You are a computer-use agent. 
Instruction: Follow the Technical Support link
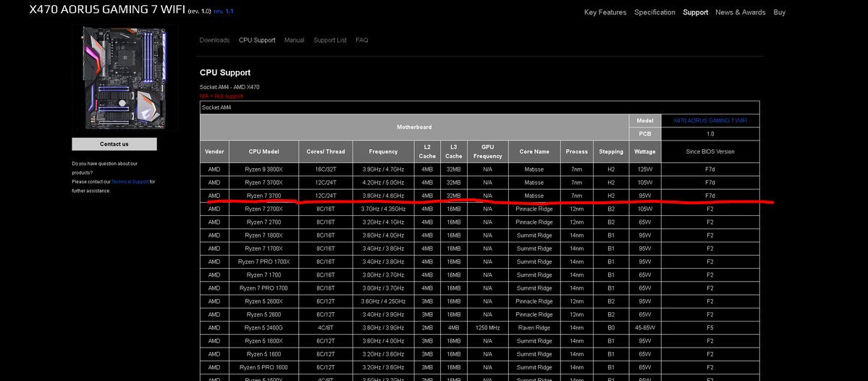click(x=130, y=182)
